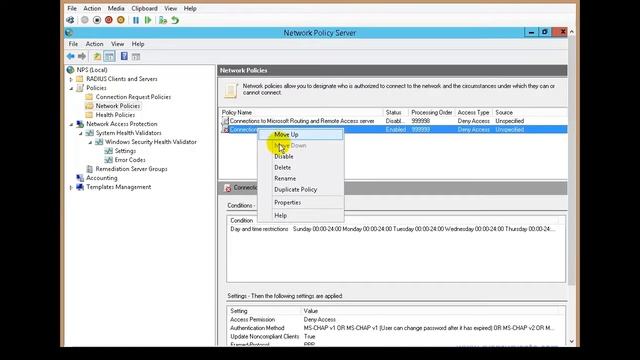The height and width of the screenshot is (360, 640).
Task: Click the orange Save VM state icon
Action: (121, 20)
